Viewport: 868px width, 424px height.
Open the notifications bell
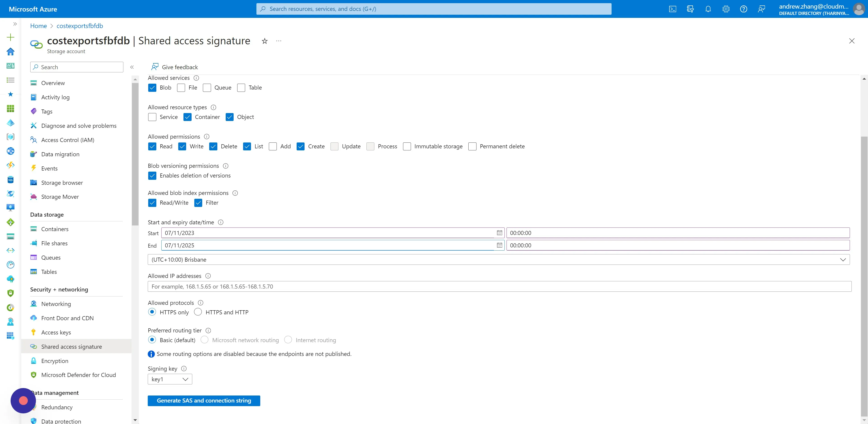pos(708,9)
